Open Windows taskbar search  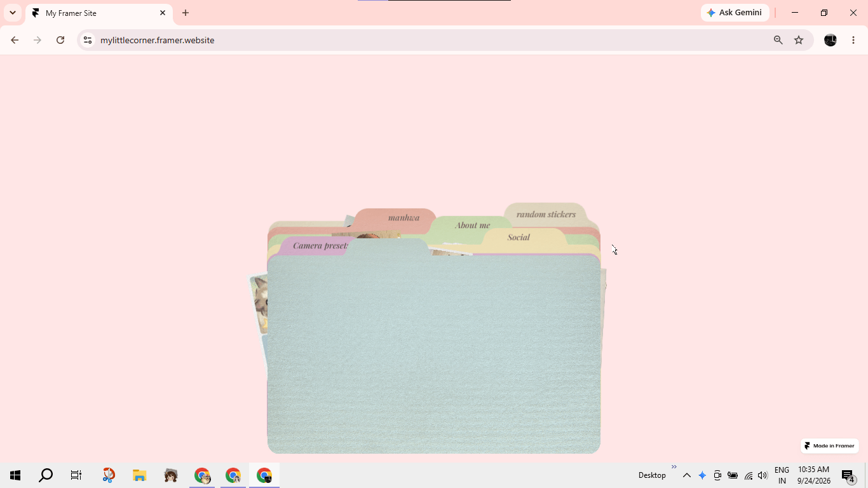pos(46,475)
